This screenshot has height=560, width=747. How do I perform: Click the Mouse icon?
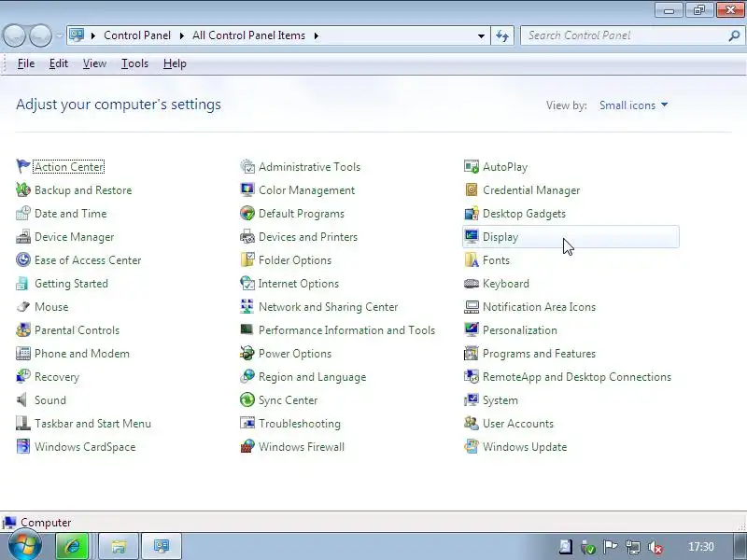coord(22,307)
